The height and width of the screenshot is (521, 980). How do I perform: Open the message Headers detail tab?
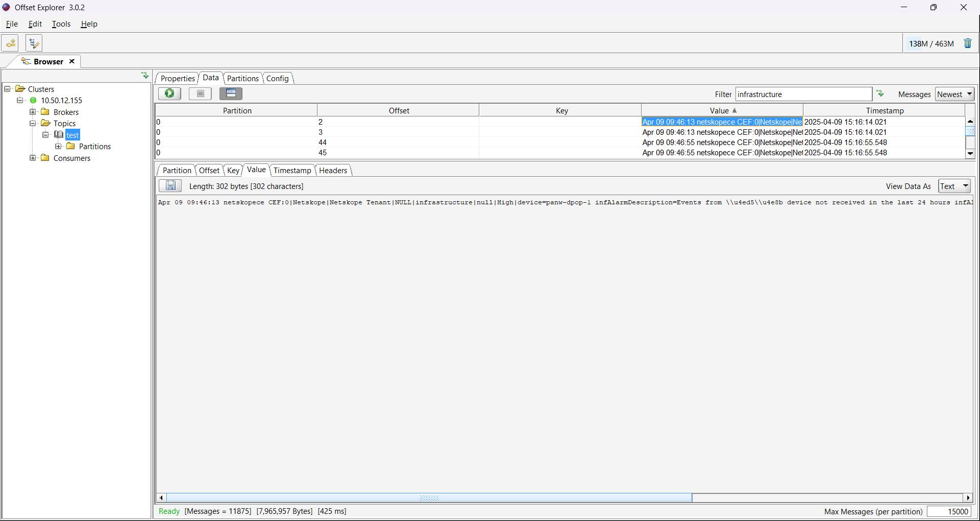coord(333,170)
